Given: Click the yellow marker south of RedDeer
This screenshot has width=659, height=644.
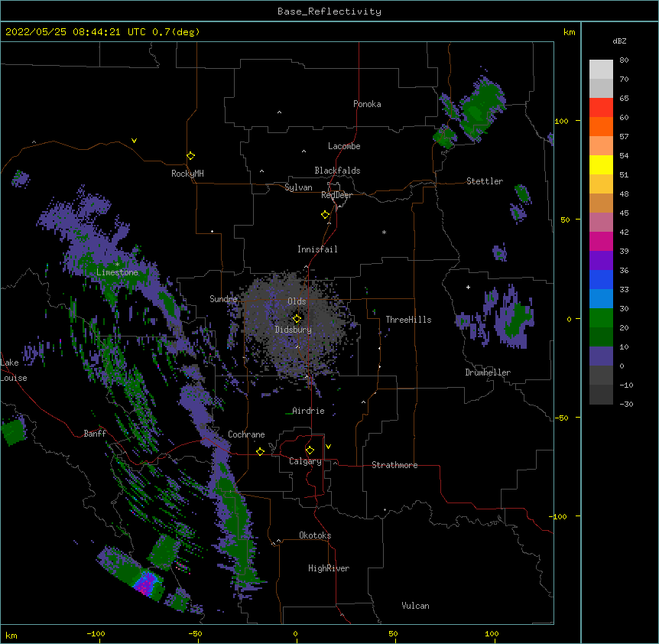Looking at the screenshot, I should point(326,215).
